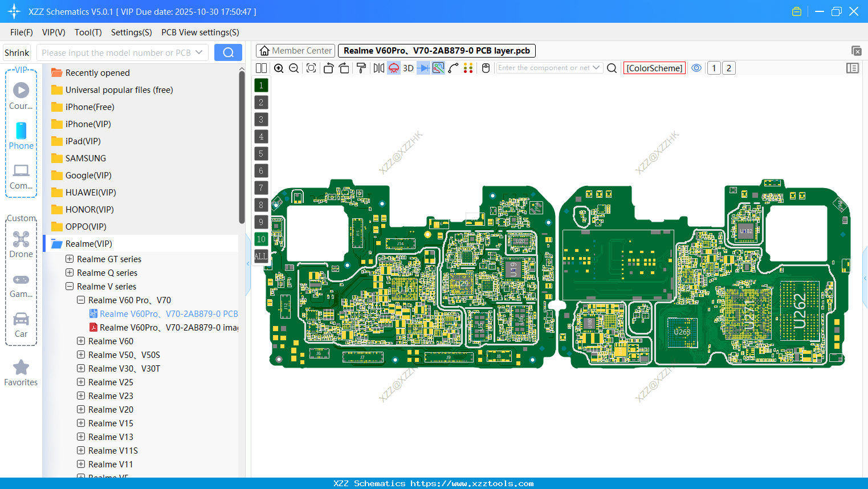Select PCB layer 5
868x489 pixels.
coord(261,154)
